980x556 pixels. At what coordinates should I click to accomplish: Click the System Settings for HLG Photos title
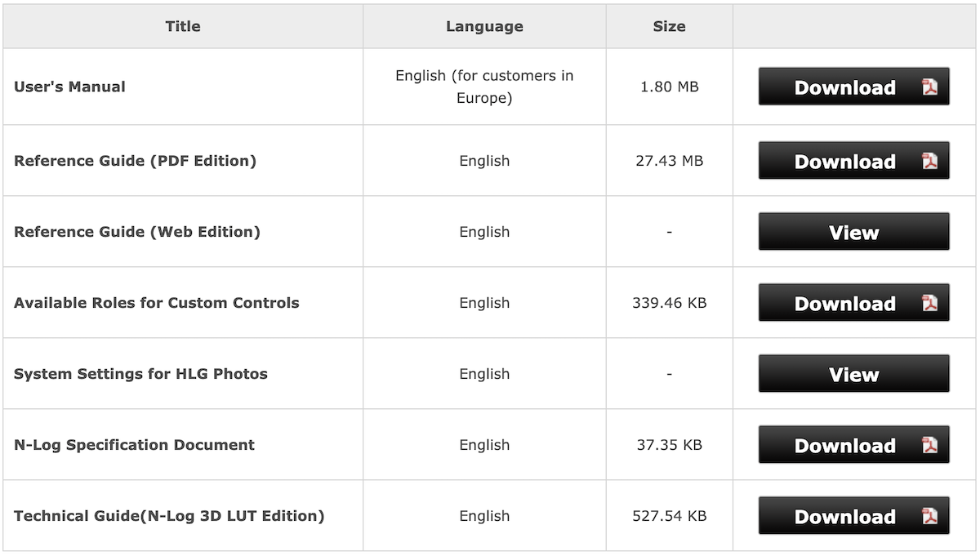click(140, 374)
